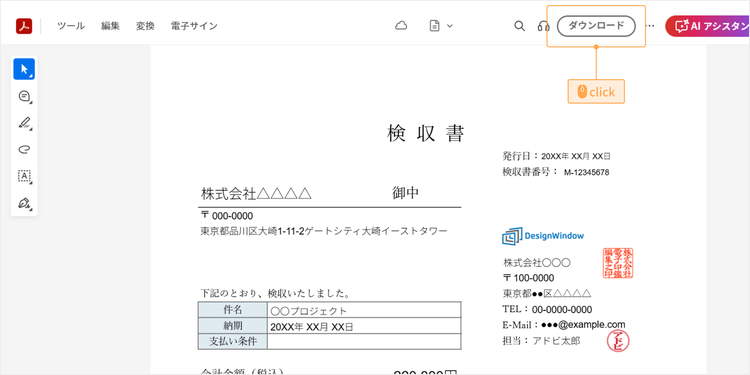
Task: Click the 発行日 date line
Action: click(x=556, y=156)
